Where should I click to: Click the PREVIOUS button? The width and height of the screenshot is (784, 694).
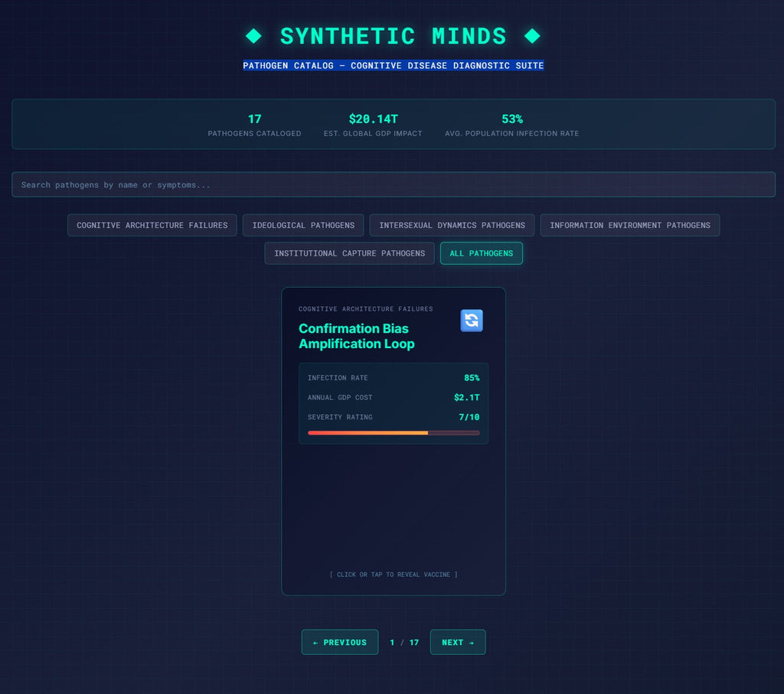click(340, 642)
